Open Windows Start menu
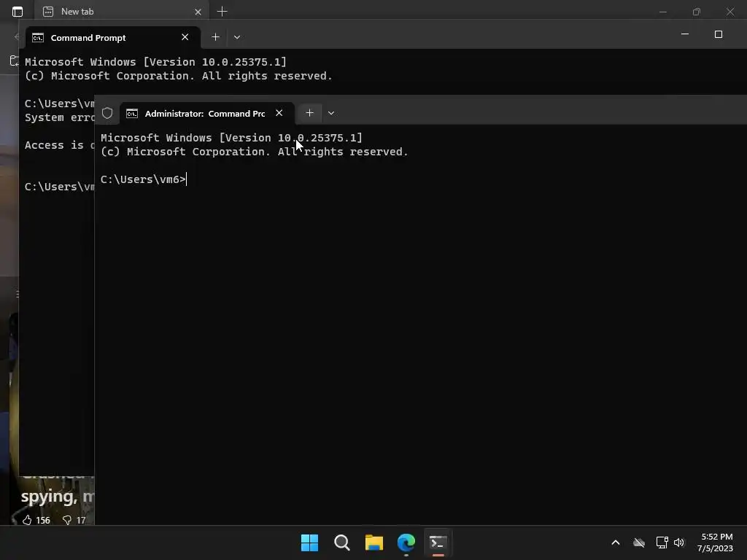Screen dimensions: 747x560 (x=309, y=542)
